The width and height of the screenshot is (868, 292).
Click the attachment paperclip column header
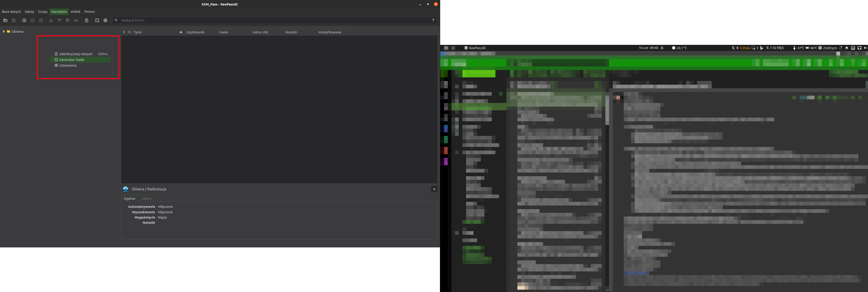124,32
